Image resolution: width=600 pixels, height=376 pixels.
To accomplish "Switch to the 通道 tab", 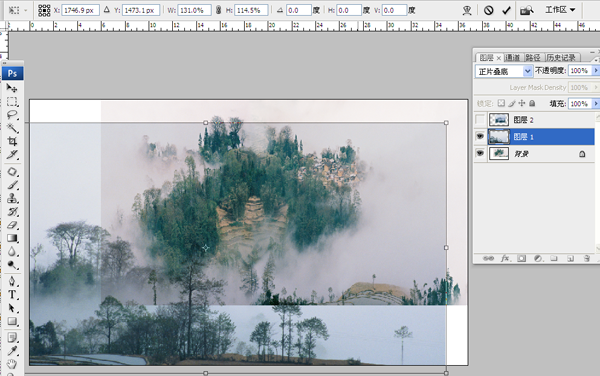I will (512, 58).
